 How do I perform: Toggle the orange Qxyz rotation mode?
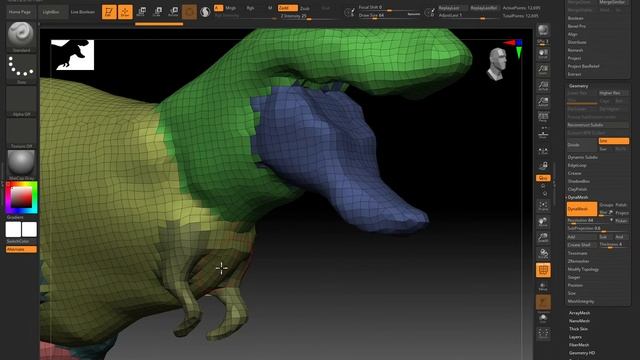pos(543,178)
